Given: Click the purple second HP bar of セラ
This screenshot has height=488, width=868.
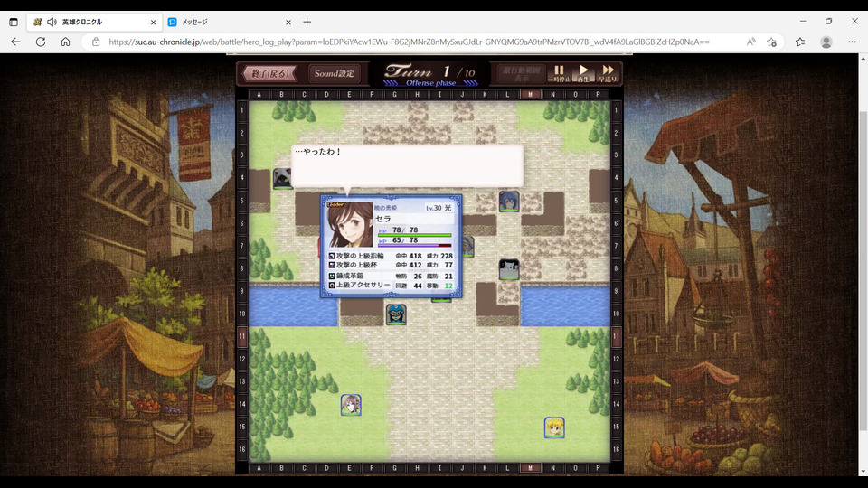Looking at the screenshot, I should click(415, 245).
